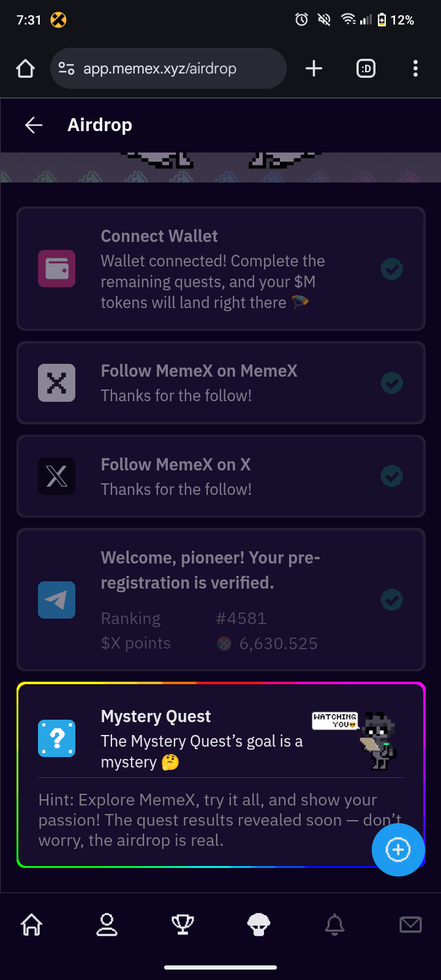This screenshot has width=441, height=980.
Task: Click the blue floating plus button
Action: pyautogui.click(x=398, y=850)
